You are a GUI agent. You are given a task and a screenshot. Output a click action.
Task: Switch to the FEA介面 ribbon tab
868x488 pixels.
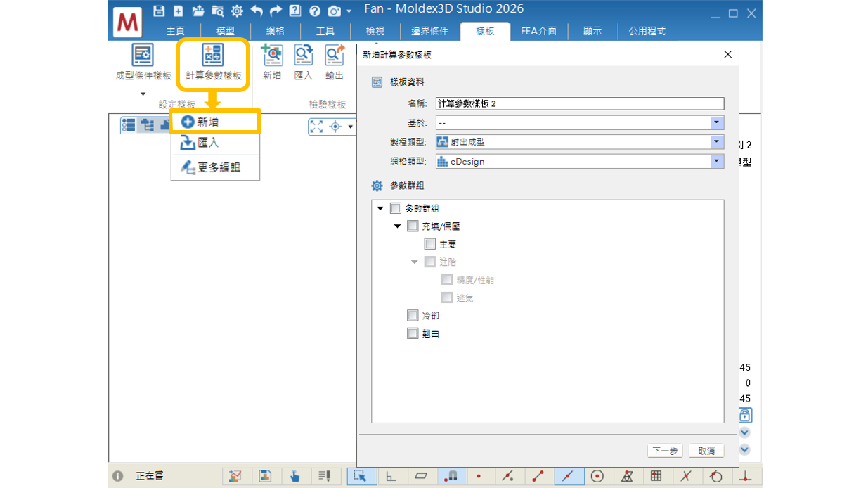[x=539, y=31]
